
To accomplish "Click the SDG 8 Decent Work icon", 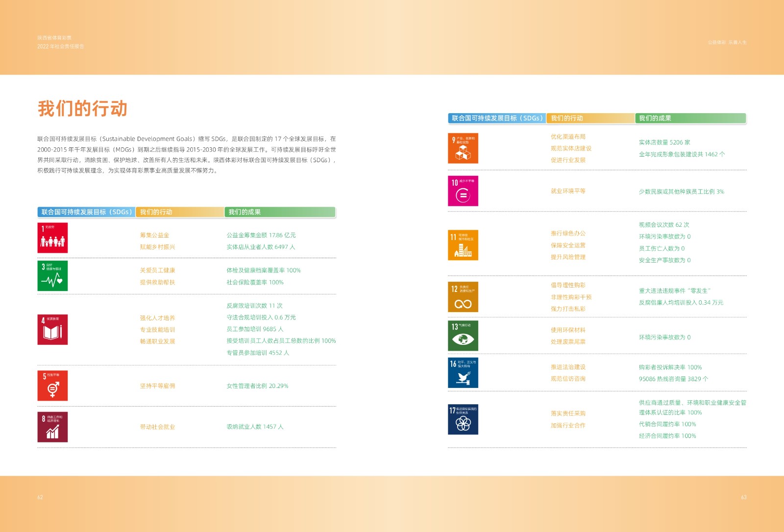I will coord(52,427).
